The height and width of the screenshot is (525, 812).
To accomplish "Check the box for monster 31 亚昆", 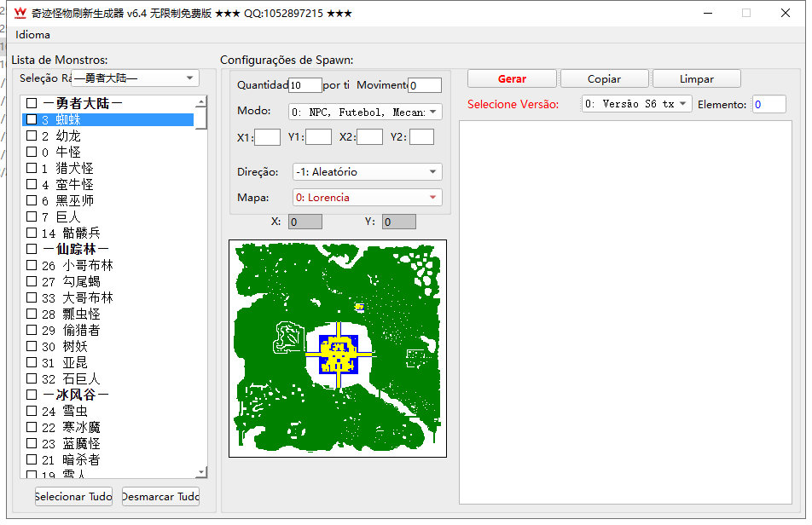I will (x=32, y=362).
